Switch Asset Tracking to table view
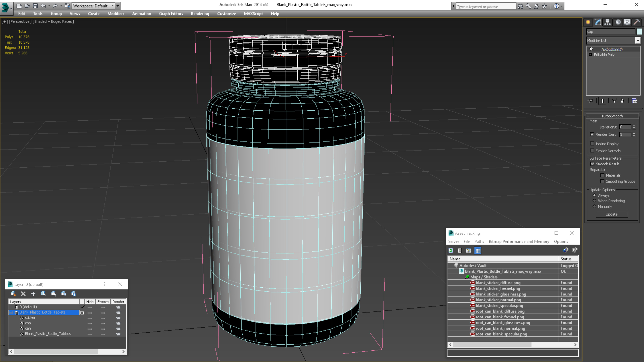 (478, 250)
